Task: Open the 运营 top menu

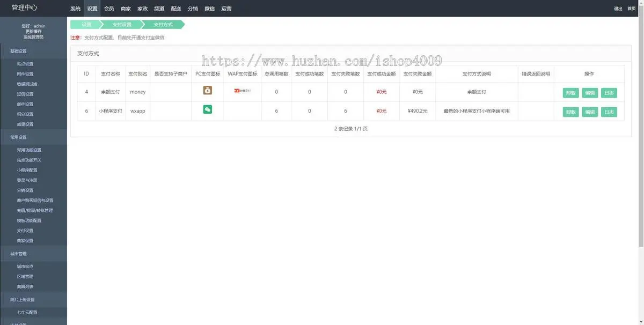Action: click(226, 9)
